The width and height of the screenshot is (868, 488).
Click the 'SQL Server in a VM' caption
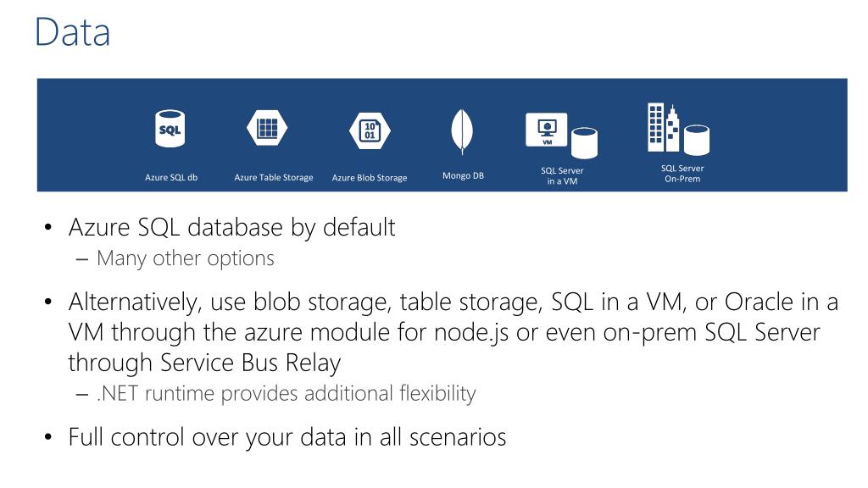click(x=562, y=176)
